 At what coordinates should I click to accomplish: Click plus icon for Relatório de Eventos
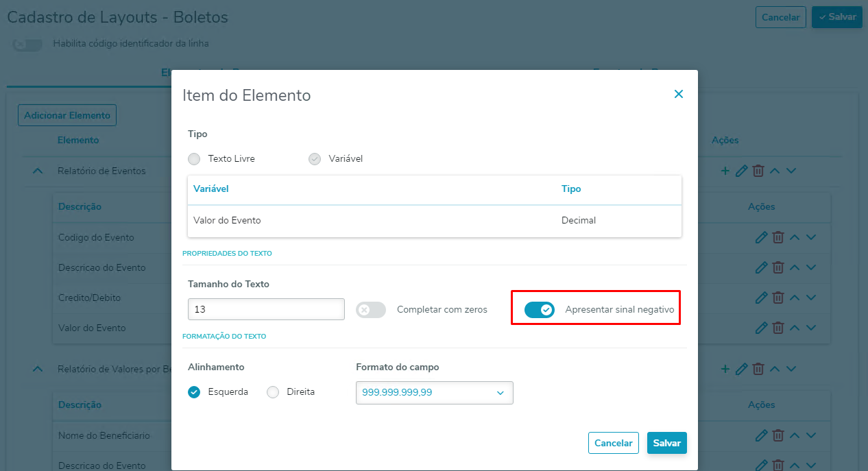725,171
